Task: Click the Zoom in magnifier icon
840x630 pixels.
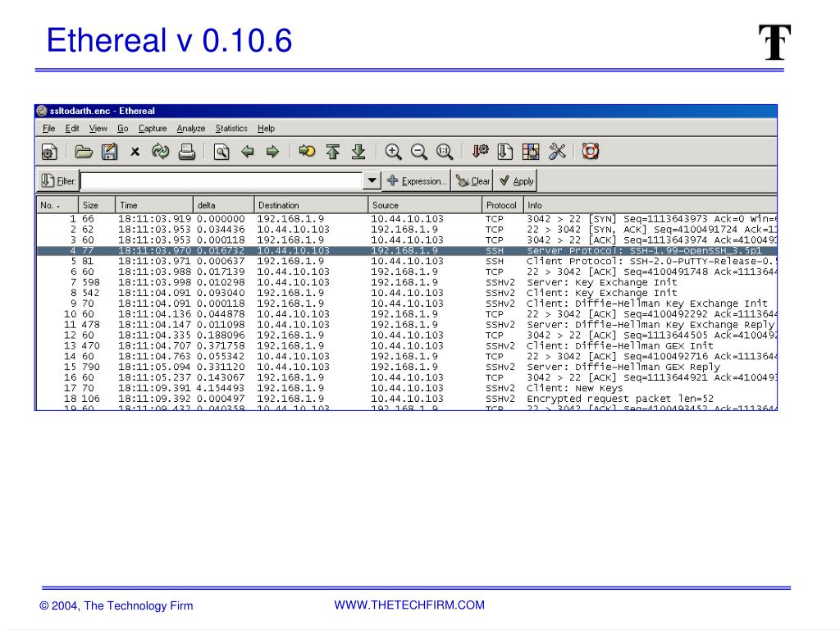Action: click(393, 152)
